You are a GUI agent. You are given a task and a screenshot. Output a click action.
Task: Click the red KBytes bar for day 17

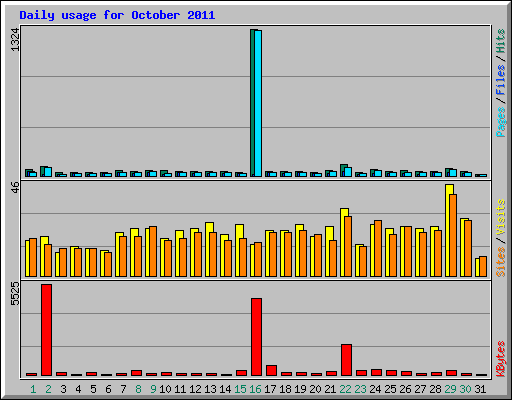[x=271, y=370]
